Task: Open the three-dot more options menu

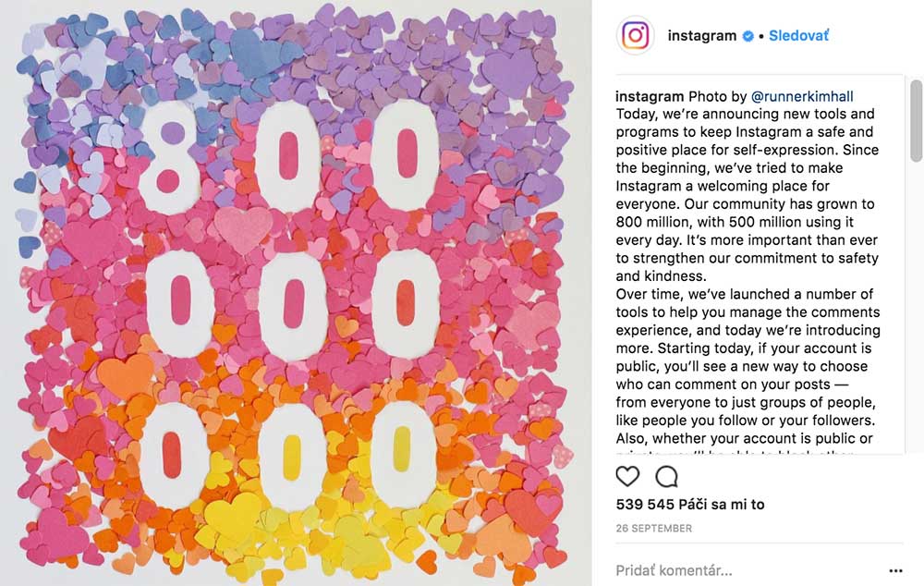Action: tap(895, 570)
